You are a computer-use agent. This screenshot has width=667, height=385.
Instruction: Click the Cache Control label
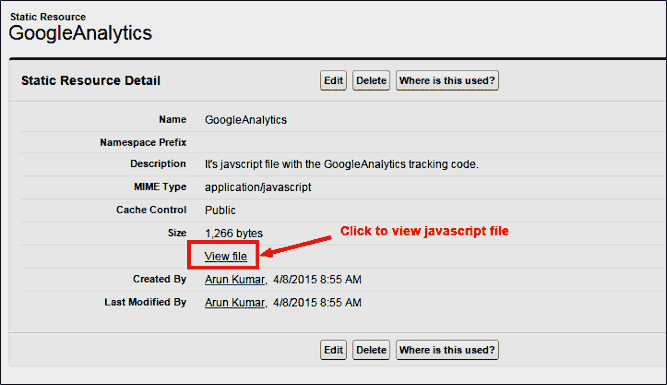pyautogui.click(x=151, y=210)
